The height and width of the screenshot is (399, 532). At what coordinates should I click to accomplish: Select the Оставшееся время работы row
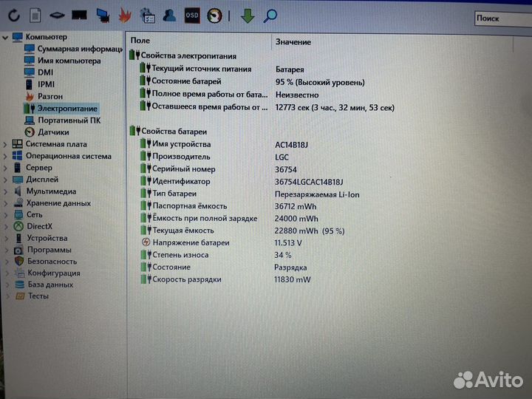coord(268,107)
